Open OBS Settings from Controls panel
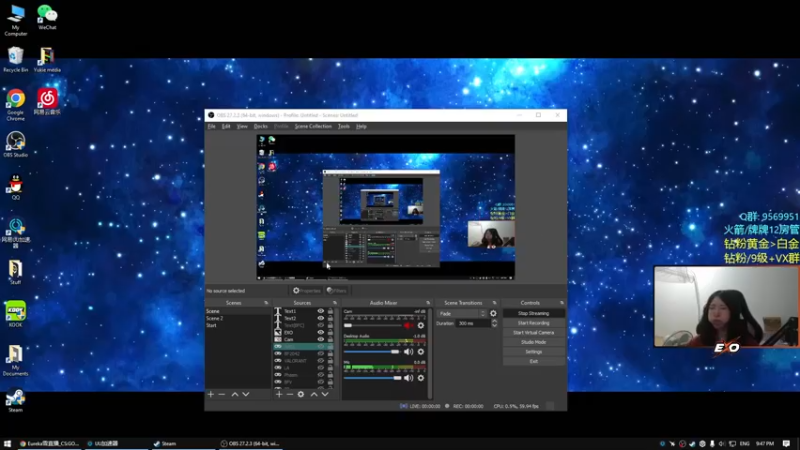Screen dimensions: 800x450 tap(534, 352)
